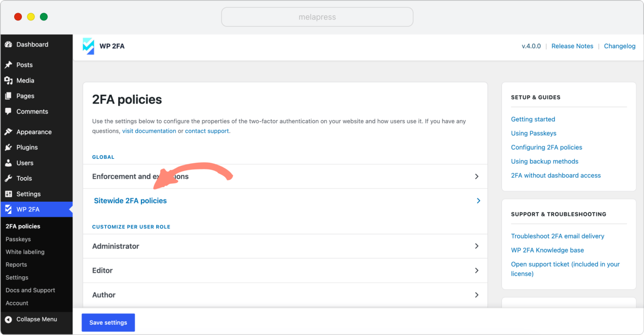Image resolution: width=644 pixels, height=335 pixels.
Task: Click the Appearance paintbrush icon
Action: coord(8,132)
